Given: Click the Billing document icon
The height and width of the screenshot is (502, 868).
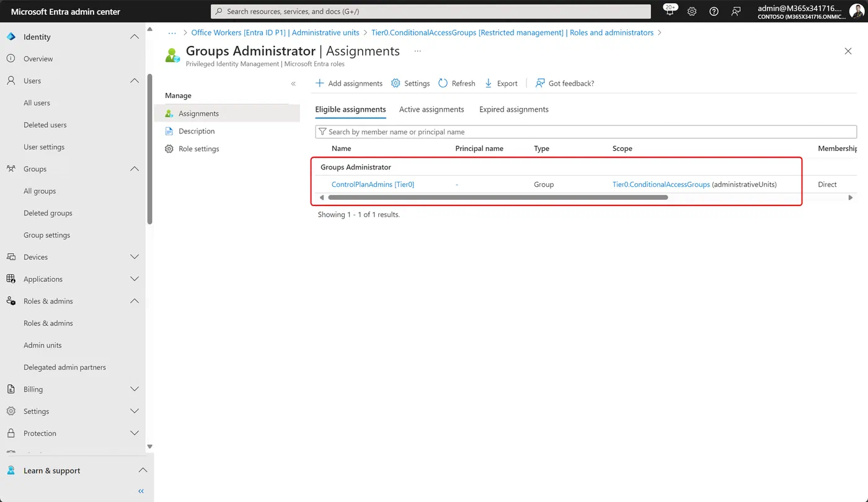Looking at the screenshot, I should point(11,389).
